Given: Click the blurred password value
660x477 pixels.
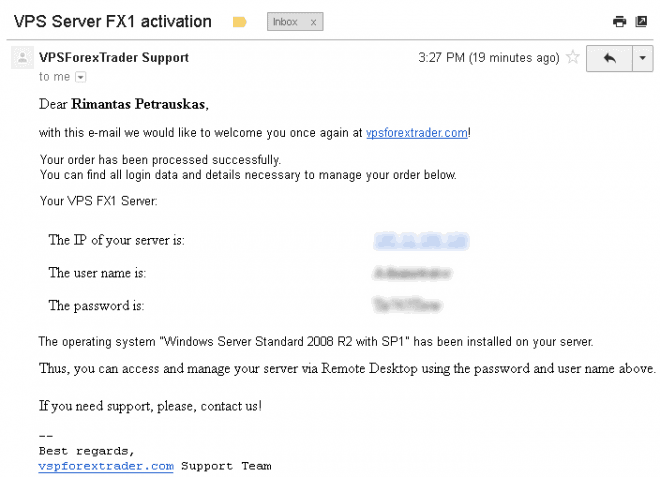Looking at the screenshot, I should coord(407,305).
